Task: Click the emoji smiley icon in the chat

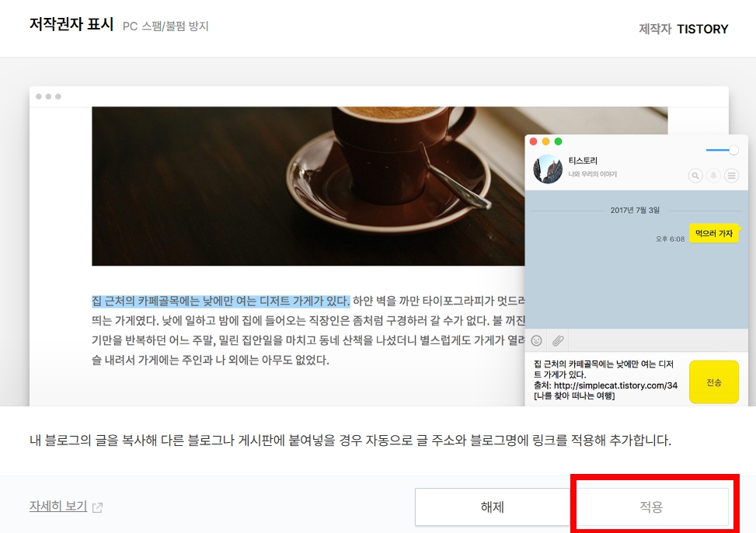Action: (536, 340)
